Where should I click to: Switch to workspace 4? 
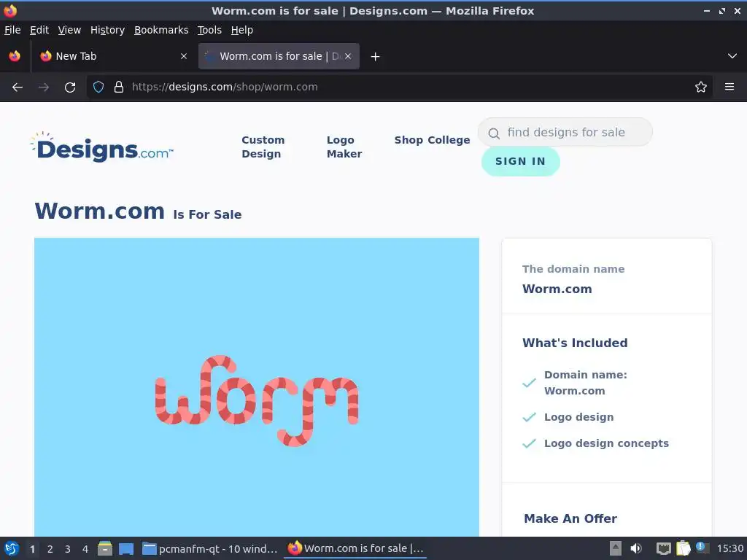point(85,549)
